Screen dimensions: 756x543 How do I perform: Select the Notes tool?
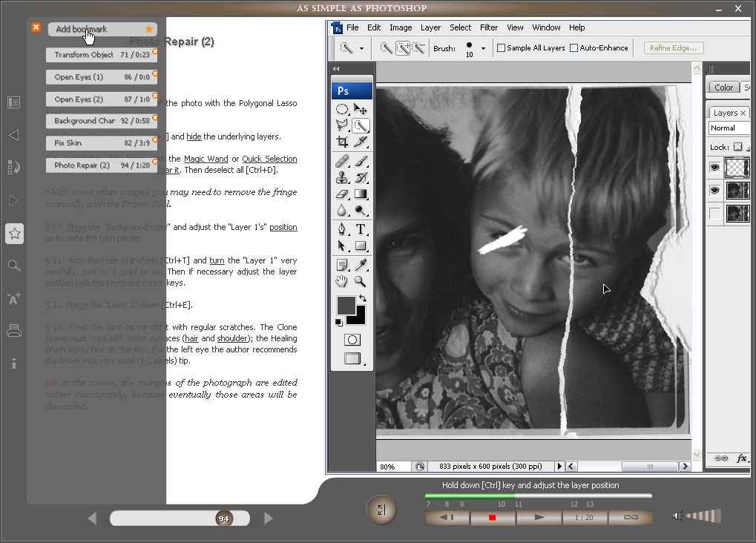(x=342, y=265)
